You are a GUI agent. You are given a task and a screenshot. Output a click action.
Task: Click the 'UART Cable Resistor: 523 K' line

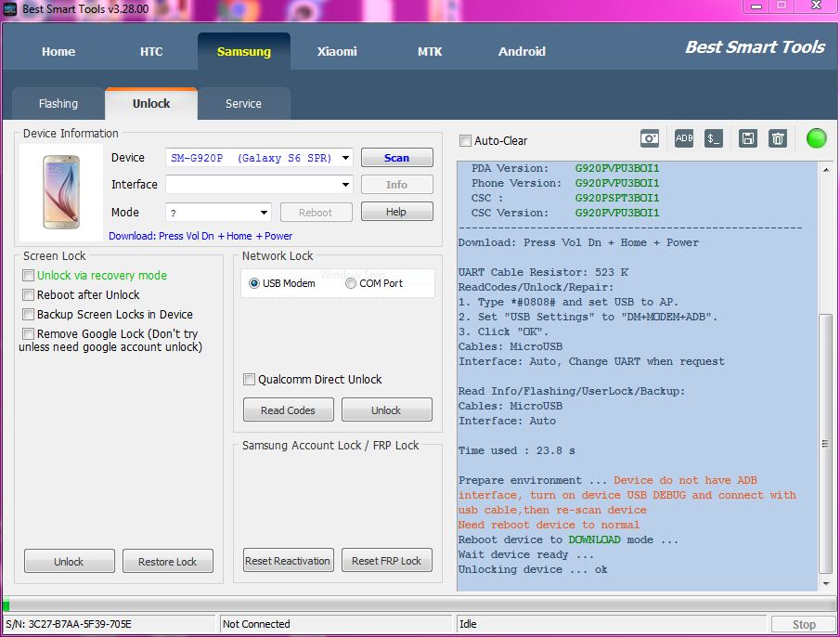coord(543,272)
